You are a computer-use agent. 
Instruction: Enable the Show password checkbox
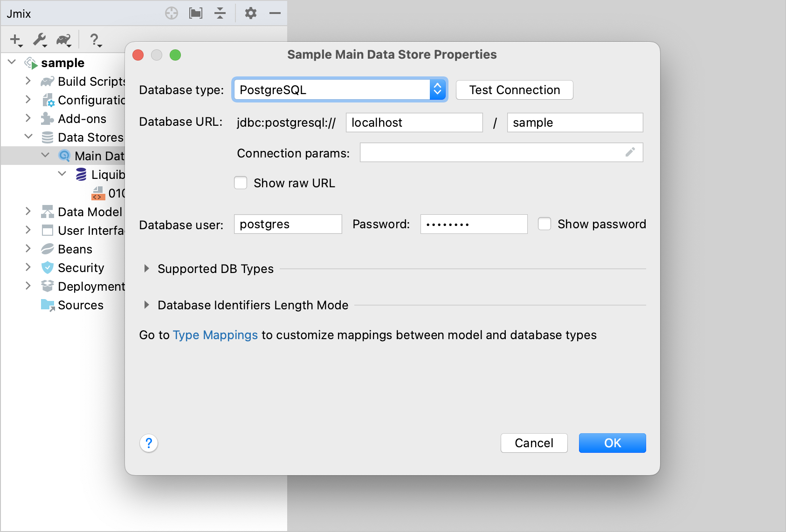(x=545, y=224)
